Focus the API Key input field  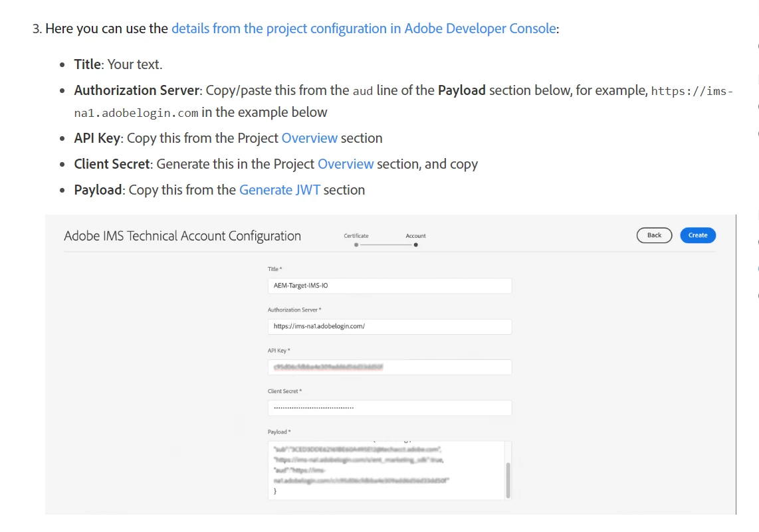click(x=389, y=367)
